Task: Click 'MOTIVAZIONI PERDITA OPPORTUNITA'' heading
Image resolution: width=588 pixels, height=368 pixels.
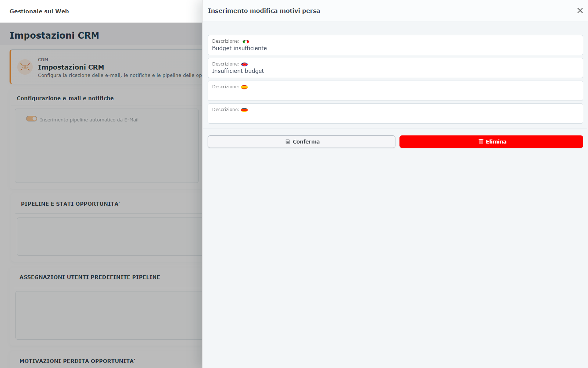Action: (78, 361)
